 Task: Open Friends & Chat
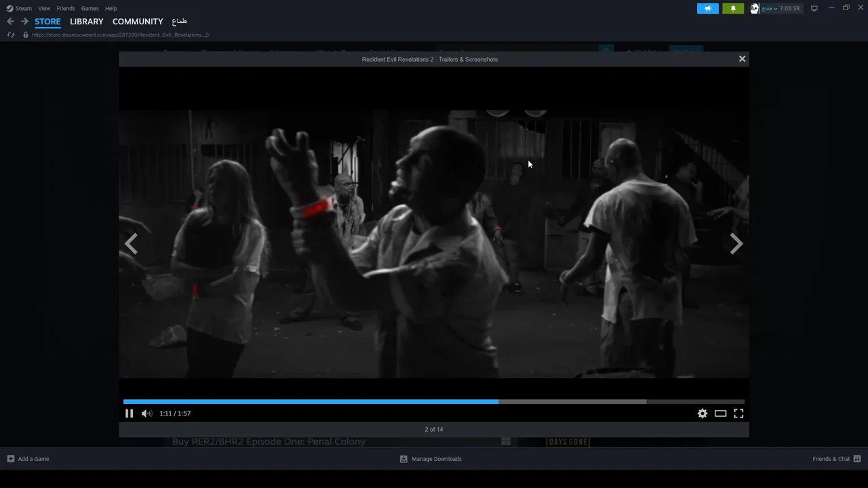tap(837, 459)
